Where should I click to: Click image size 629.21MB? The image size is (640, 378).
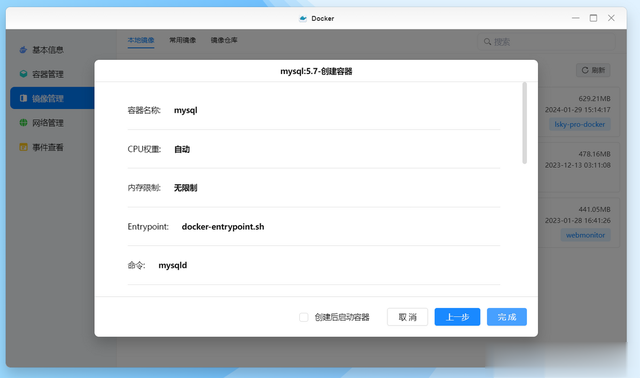pos(594,98)
